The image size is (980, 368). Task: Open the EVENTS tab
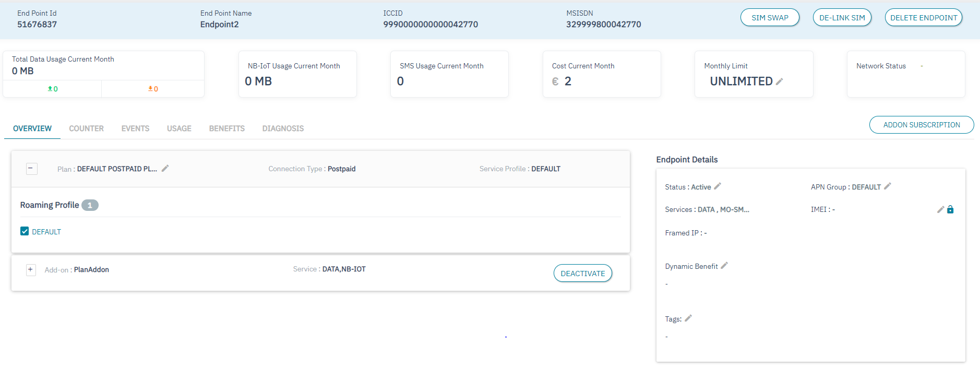[135, 128]
